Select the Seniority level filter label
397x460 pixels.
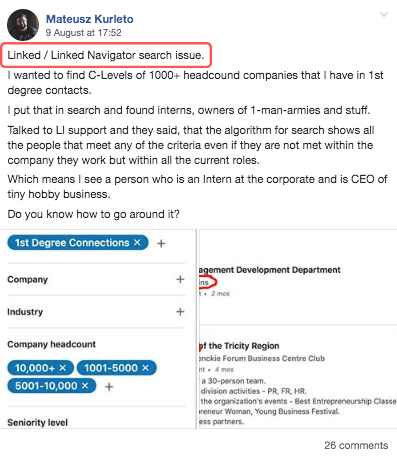[37, 423]
